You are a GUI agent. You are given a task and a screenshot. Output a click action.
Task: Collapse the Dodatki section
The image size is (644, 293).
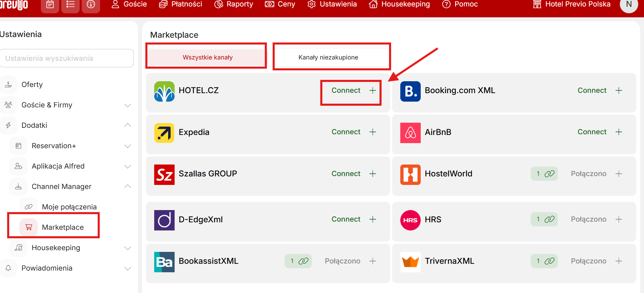pos(128,125)
